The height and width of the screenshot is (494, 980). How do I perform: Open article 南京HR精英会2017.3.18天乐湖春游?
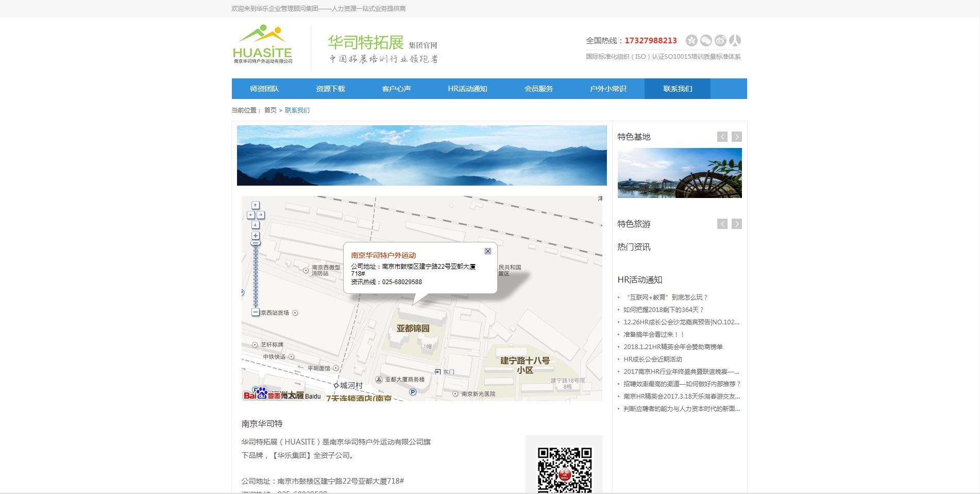pos(682,397)
